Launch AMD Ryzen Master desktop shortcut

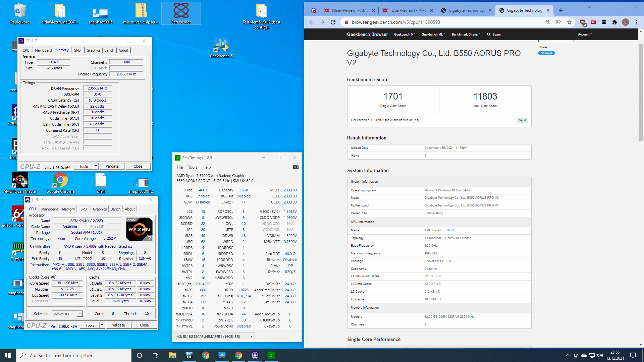point(20,183)
